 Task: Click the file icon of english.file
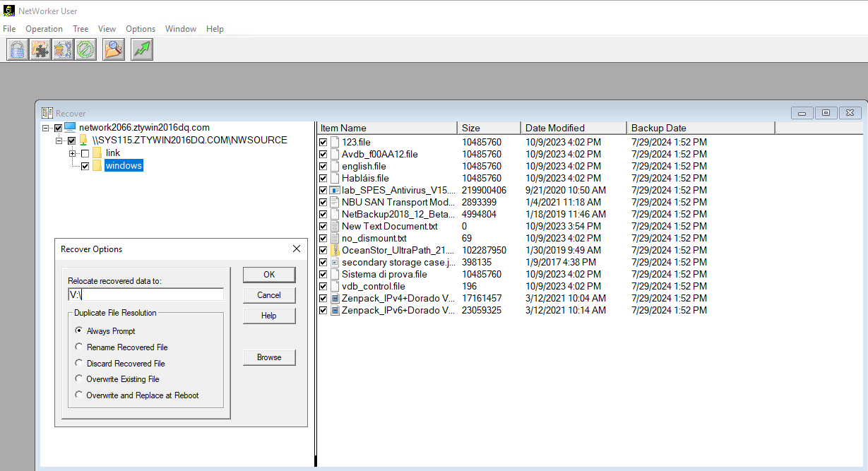[335, 166]
